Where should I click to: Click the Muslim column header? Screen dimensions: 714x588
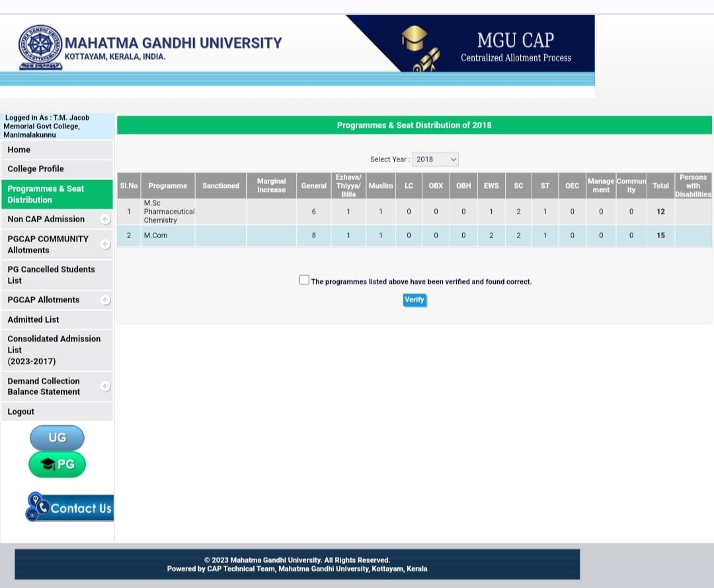(381, 186)
